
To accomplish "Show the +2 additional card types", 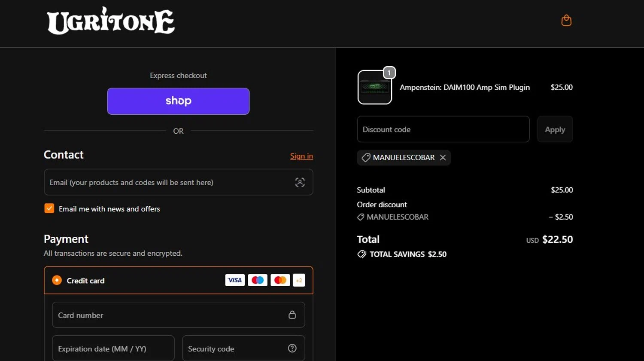I will click(x=299, y=280).
